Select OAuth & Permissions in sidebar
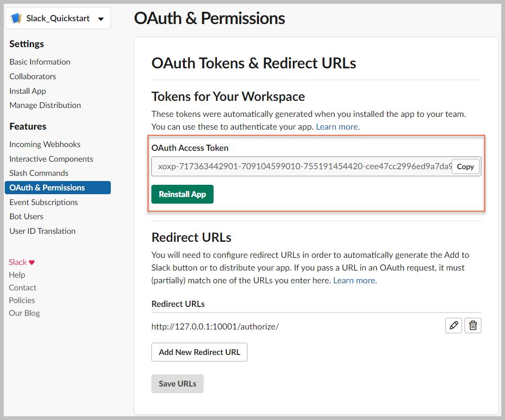Viewport: 505px width, 420px height. [x=58, y=188]
